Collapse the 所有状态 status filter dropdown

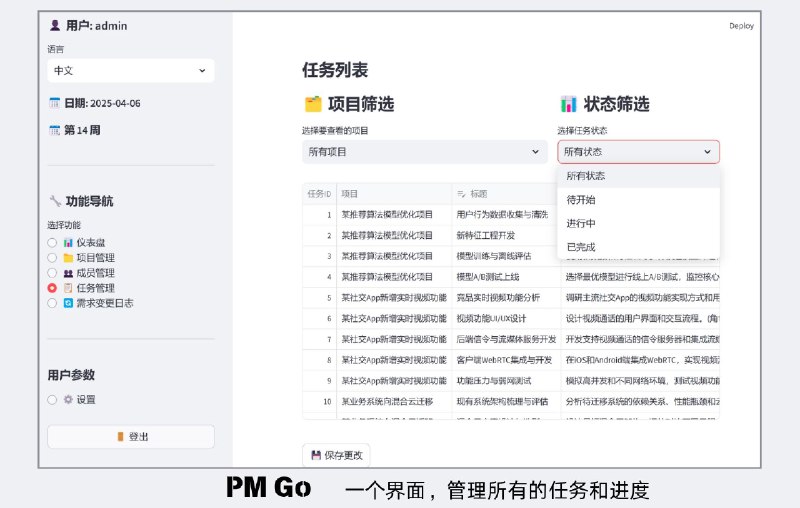point(638,151)
